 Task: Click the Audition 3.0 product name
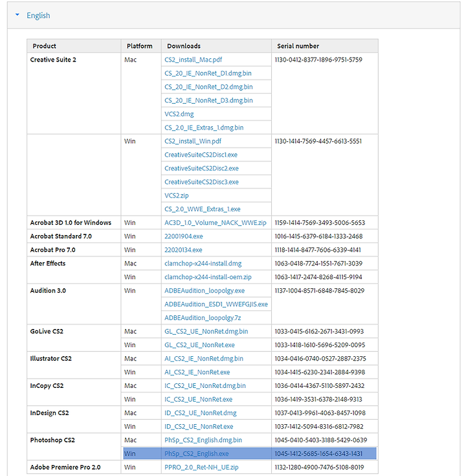click(x=48, y=291)
